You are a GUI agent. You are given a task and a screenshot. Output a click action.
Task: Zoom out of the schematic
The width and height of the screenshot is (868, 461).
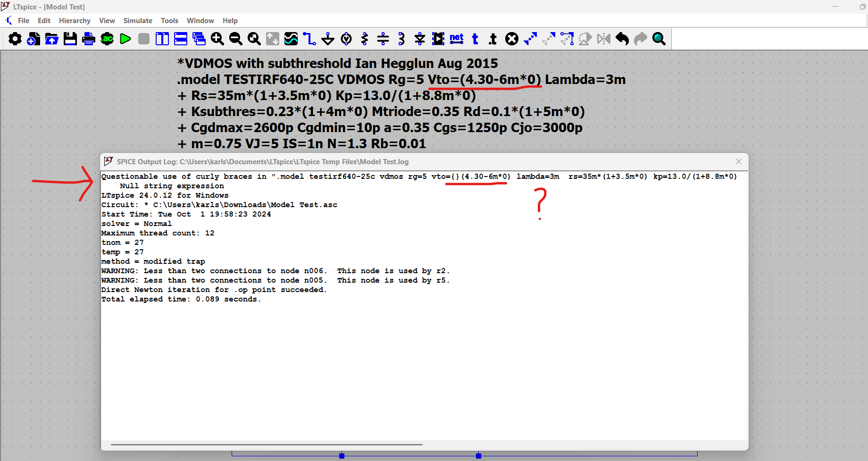click(x=236, y=39)
